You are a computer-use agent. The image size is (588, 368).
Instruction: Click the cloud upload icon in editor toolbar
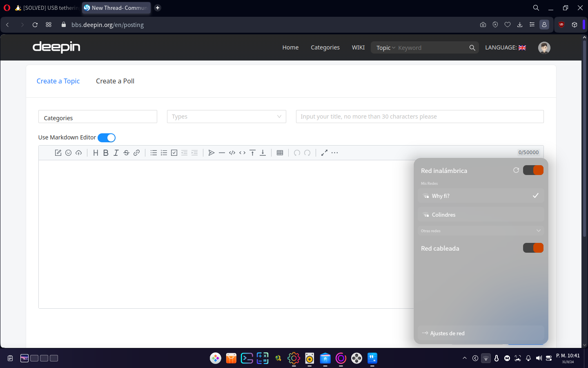click(79, 153)
